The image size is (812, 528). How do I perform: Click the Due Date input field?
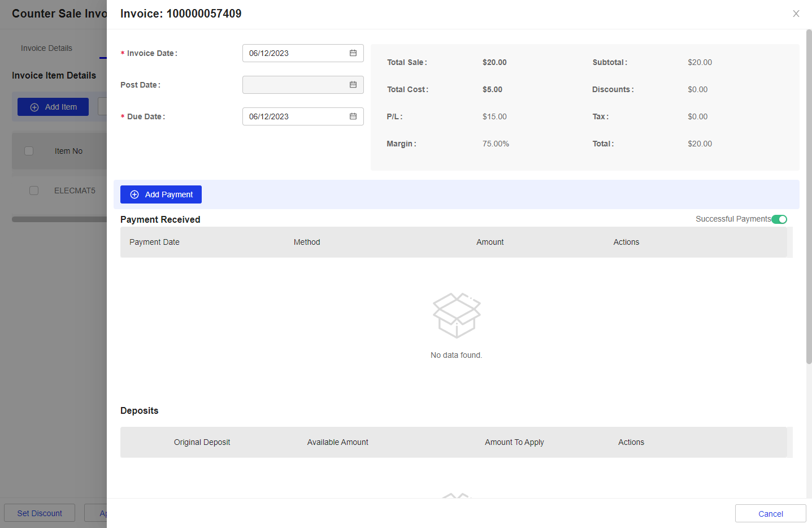point(303,116)
